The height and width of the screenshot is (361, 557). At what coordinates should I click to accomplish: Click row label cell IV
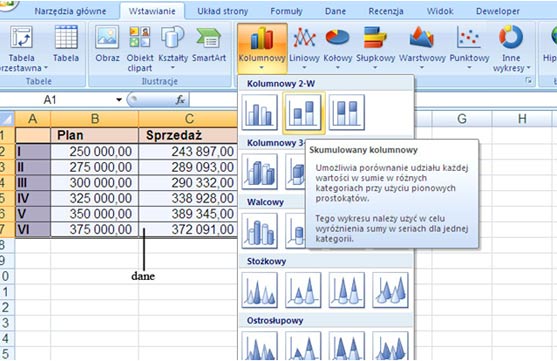[33, 198]
